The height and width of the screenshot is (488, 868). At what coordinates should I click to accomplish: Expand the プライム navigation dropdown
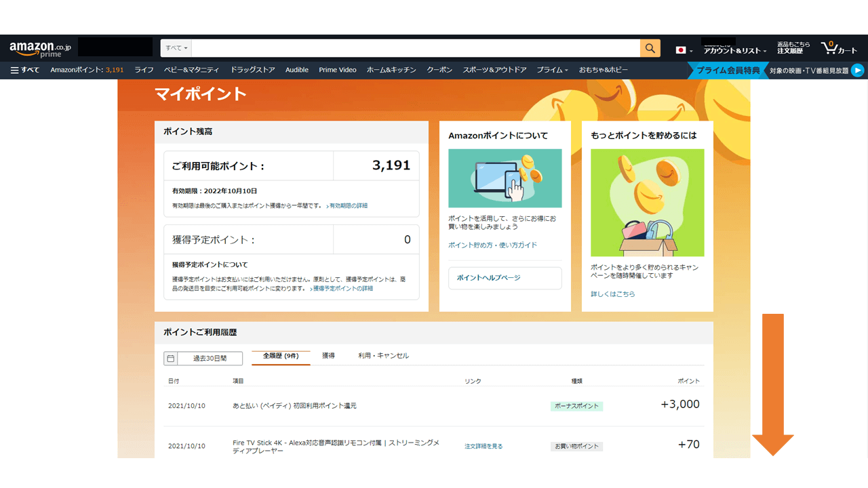[x=552, y=70]
